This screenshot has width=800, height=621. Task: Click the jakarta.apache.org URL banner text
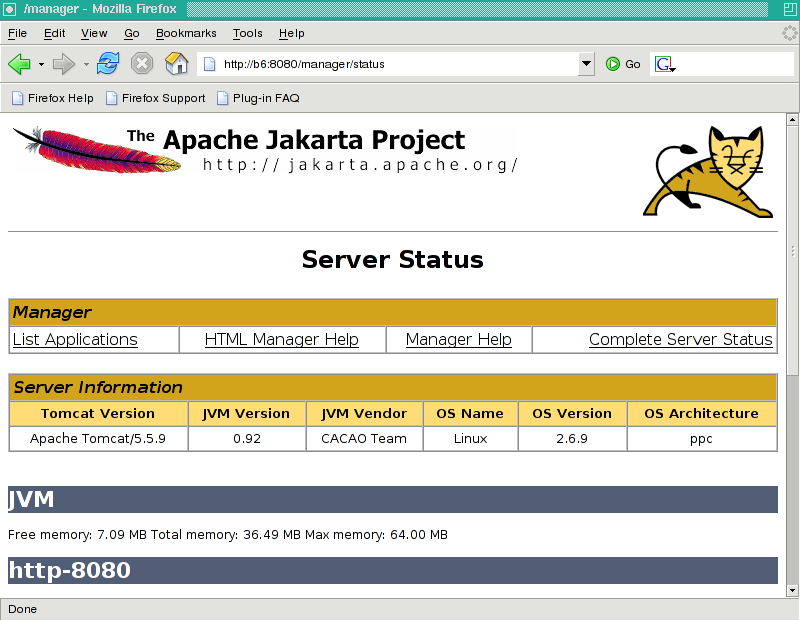(x=360, y=165)
